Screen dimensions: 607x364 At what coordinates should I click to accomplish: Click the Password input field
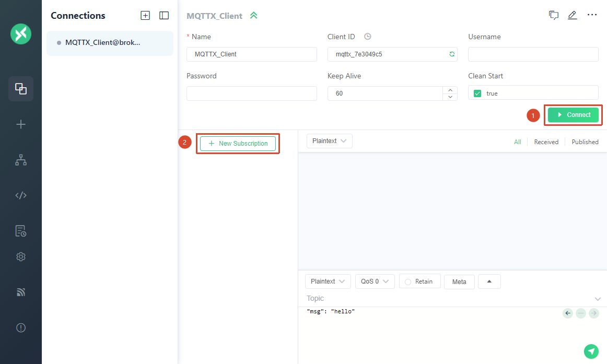pos(252,93)
